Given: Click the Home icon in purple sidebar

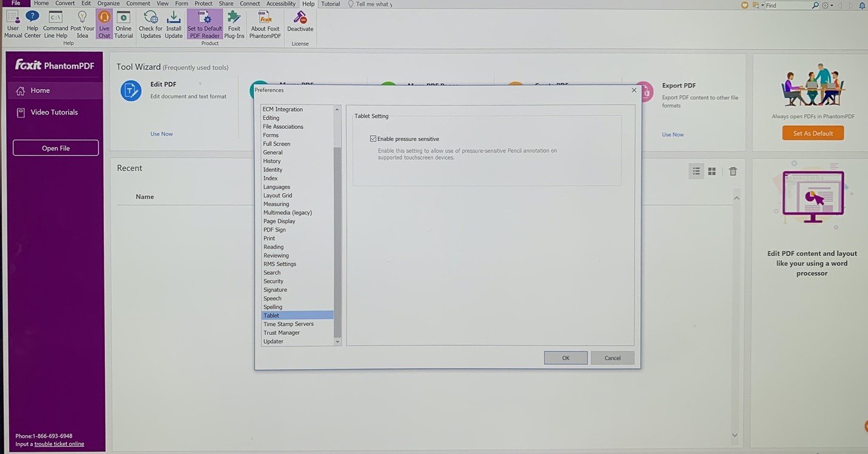Looking at the screenshot, I should [x=20, y=91].
